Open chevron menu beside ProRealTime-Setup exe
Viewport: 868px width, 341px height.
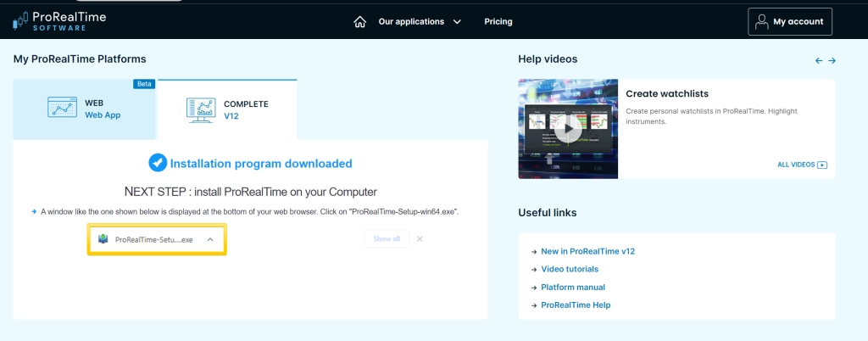(210, 239)
